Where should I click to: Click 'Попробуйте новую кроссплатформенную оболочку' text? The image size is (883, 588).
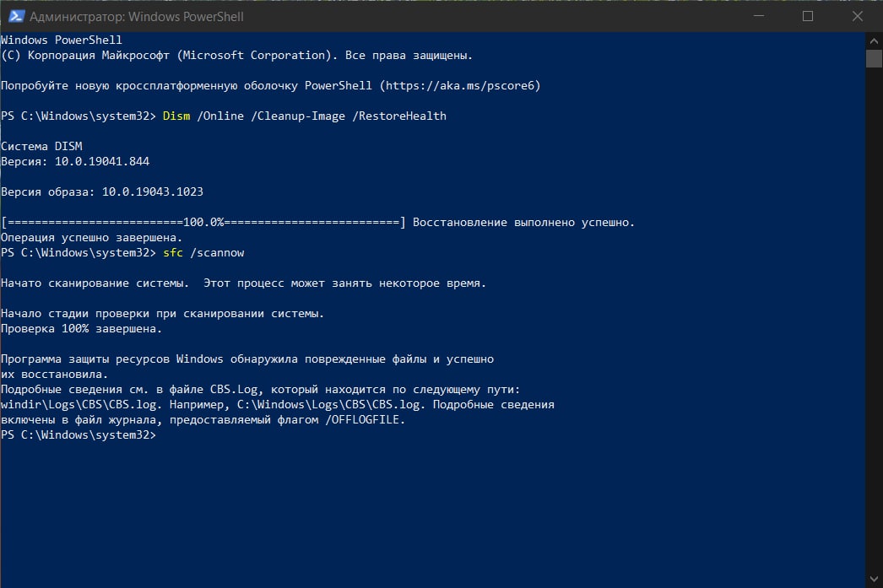click(x=149, y=85)
